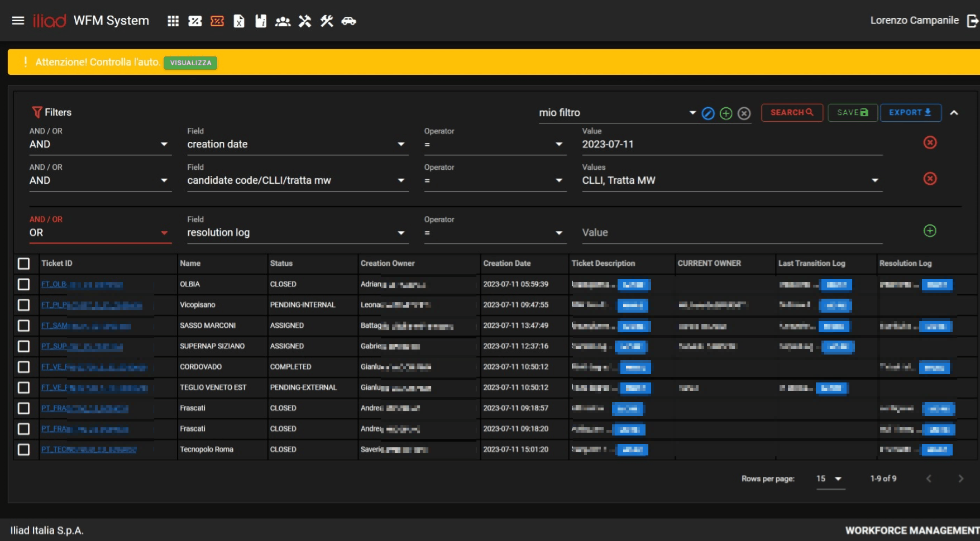
Task: Open Operator dropdown for creation date row
Action: (495, 144)
